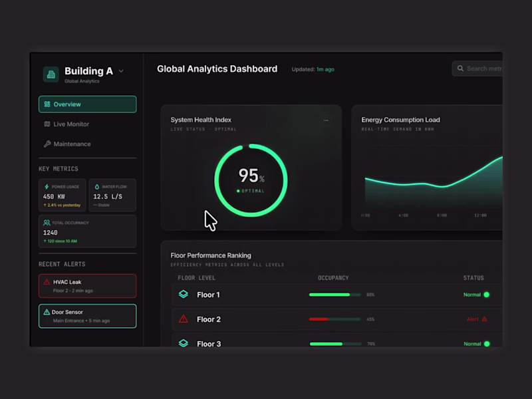Click the Live Monitor map icon
The width and height of the screenshot is (532, 399).
tap(47, 124)
